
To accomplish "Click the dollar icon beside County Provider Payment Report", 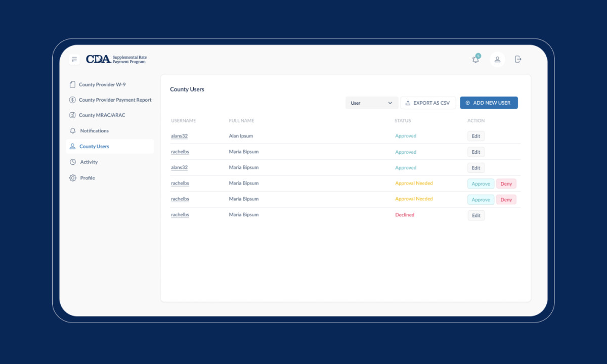I will click(72, 100).
